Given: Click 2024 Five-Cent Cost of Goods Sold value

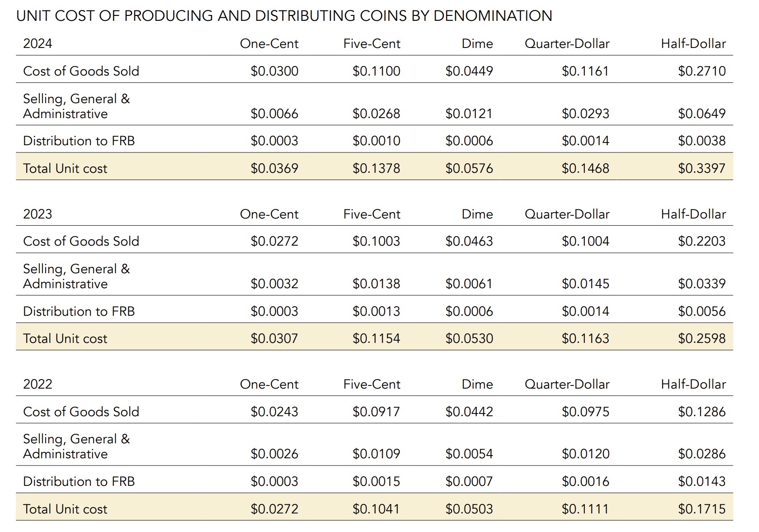Looking at the screenshot, I should (376, 71).
